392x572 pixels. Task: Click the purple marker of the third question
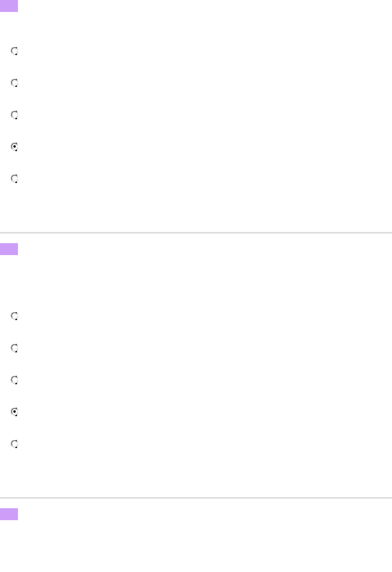[9, 514]
